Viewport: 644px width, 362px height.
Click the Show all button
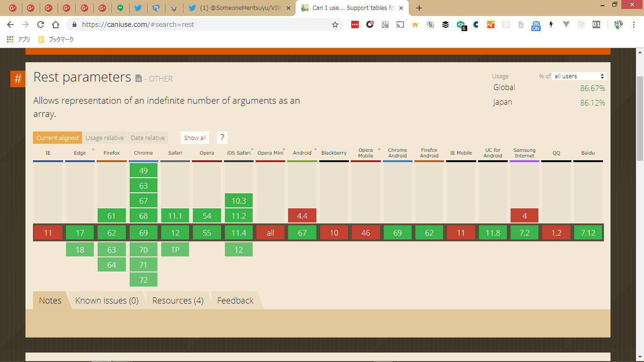pyautogui.click(x=195, y=138)
